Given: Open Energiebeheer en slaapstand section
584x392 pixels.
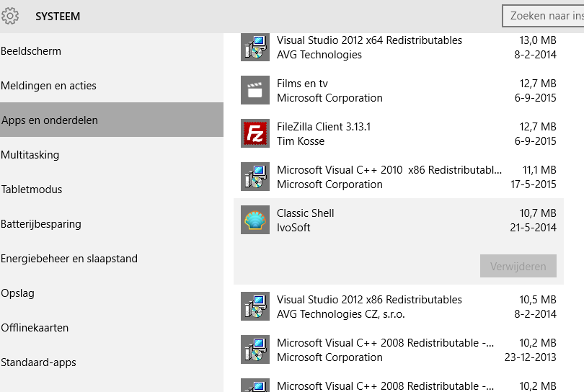Looking at the screenshot, I should tap(112, 259).
